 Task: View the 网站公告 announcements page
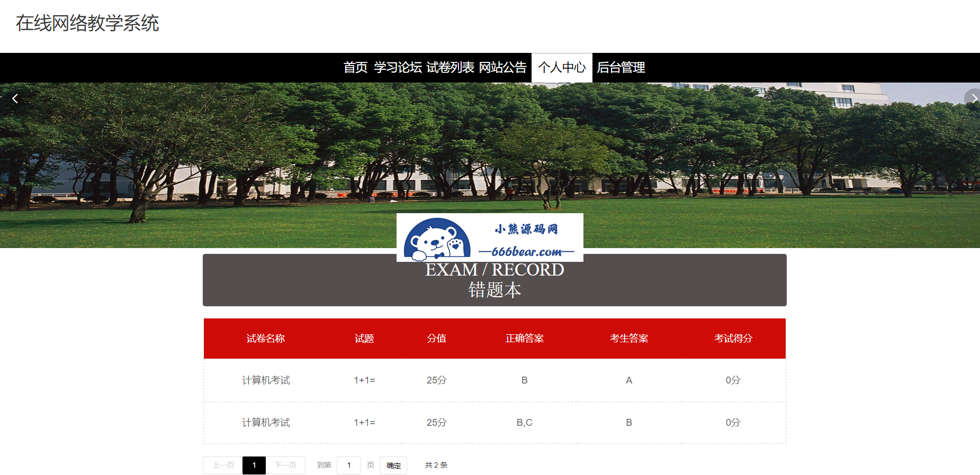point(503,68)
